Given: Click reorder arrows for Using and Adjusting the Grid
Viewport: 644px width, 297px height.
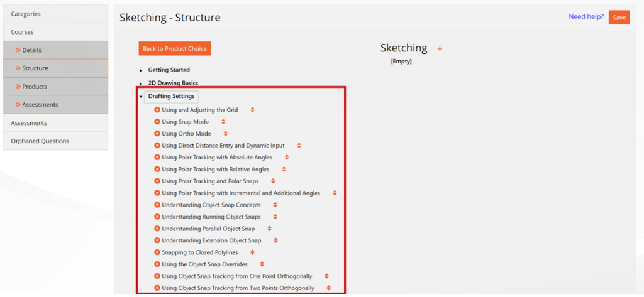Looking at the screenshot, I should click(x=252, y=110).
